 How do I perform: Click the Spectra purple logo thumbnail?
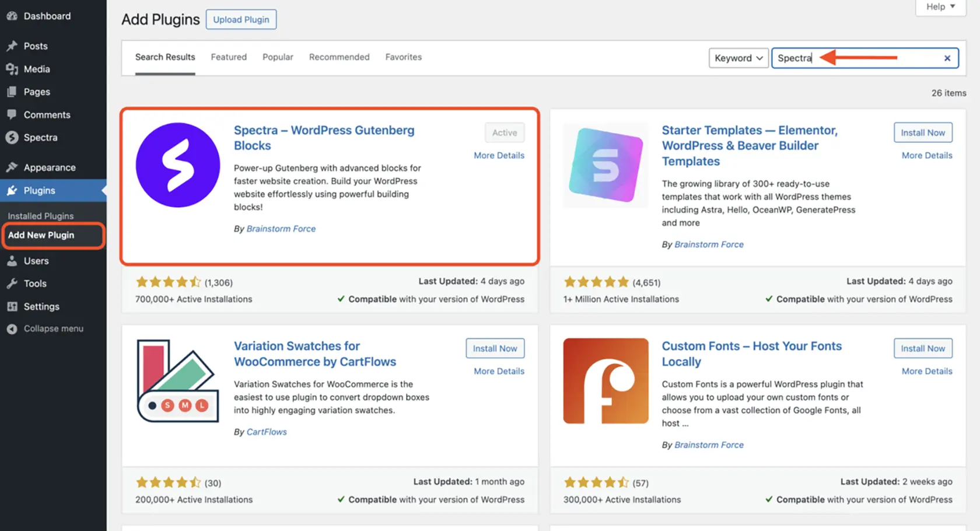click(x=178, y=165)
